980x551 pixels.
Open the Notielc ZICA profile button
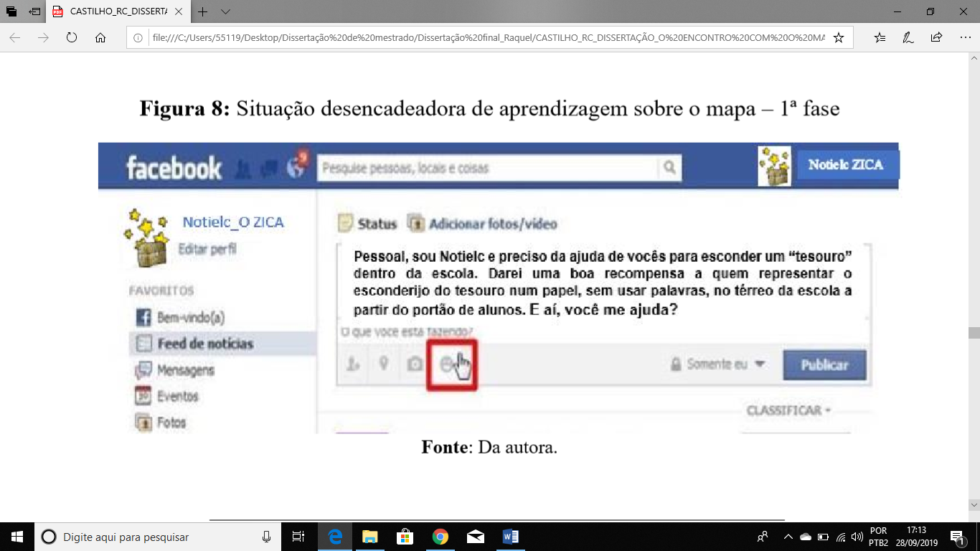[847, 165]
